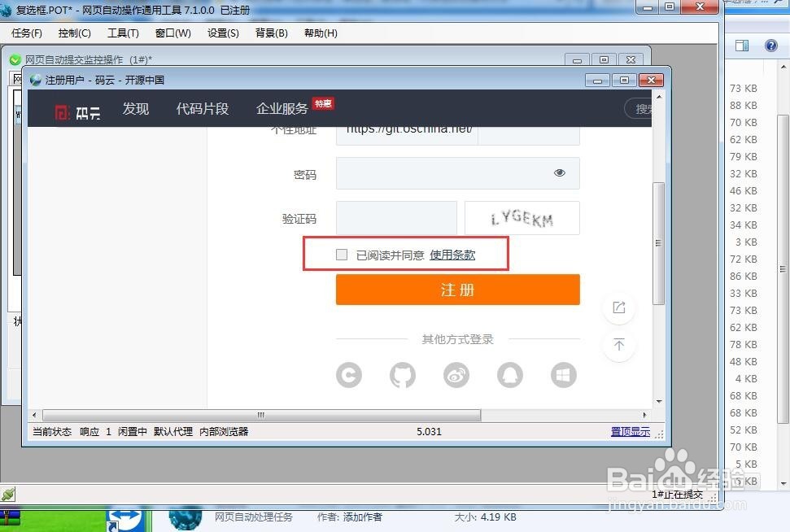Open the 帮助(H) menu

(320, 33)
